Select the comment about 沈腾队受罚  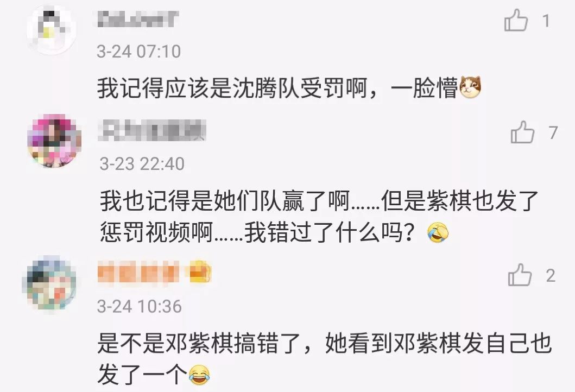click(x=289, y=87)
